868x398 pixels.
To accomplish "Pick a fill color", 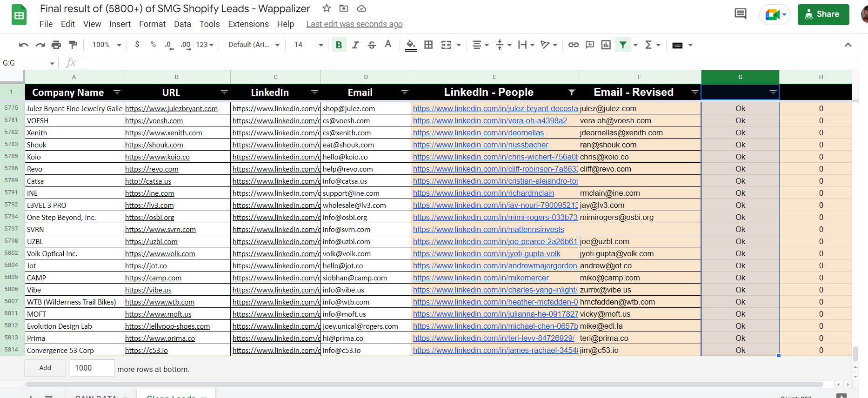I will click(411, 45).
